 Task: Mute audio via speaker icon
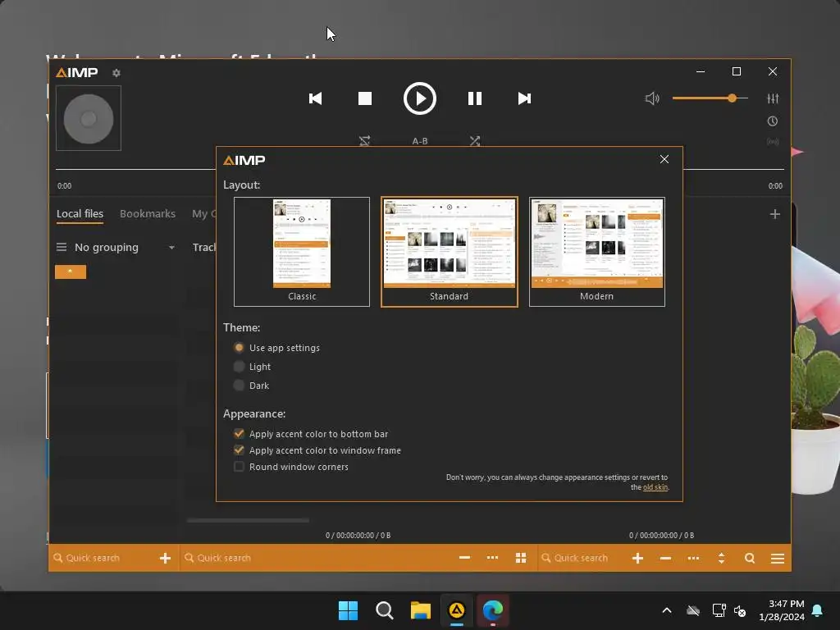tap(652, 98)
